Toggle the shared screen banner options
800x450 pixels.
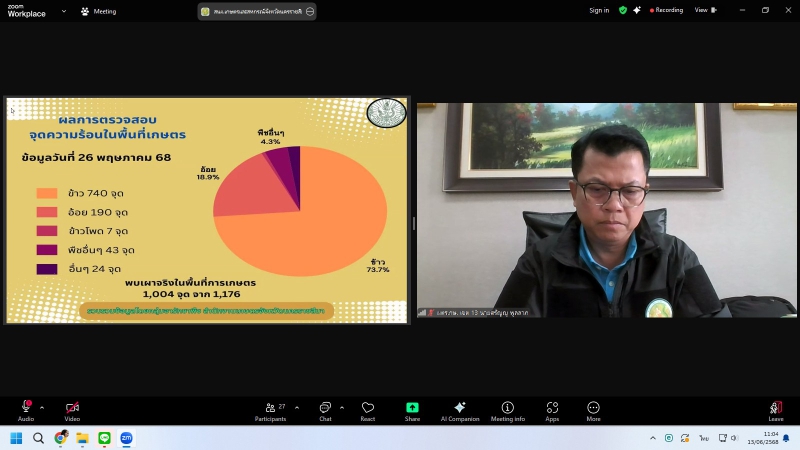coord(310,11)
